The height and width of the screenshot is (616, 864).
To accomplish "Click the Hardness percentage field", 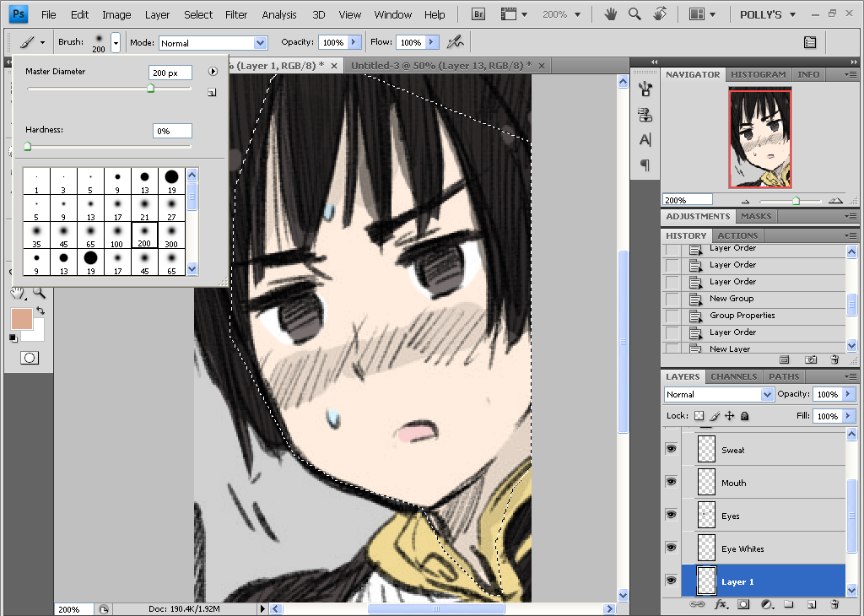I will [172, 131].
